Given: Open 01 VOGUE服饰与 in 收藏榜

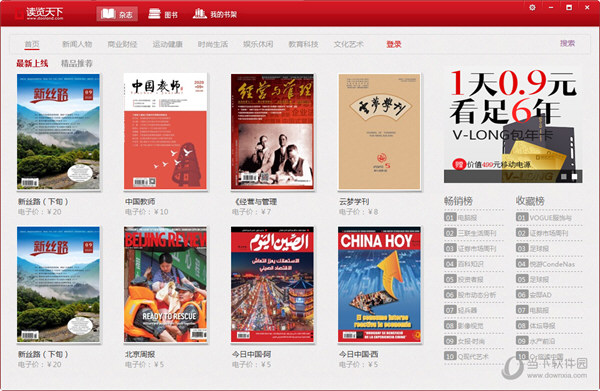Looking at the screenshot, I should (x=544, y=218).
